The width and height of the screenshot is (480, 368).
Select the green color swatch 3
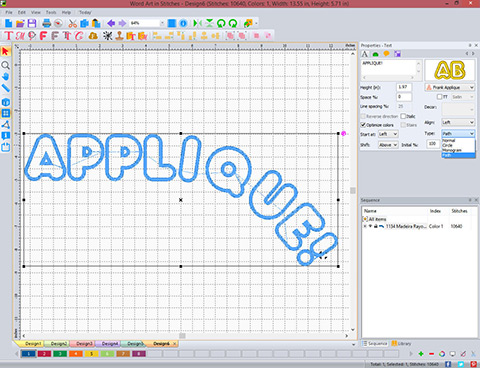(x=60, y=354)
